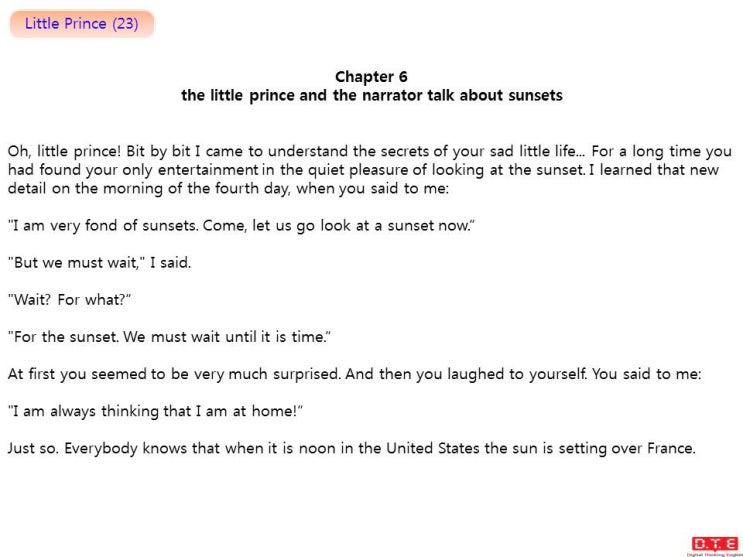Screen dimensions: 743x557
Task: Click the line starting "Oh, little prince!"
Action: coord(370,152)
